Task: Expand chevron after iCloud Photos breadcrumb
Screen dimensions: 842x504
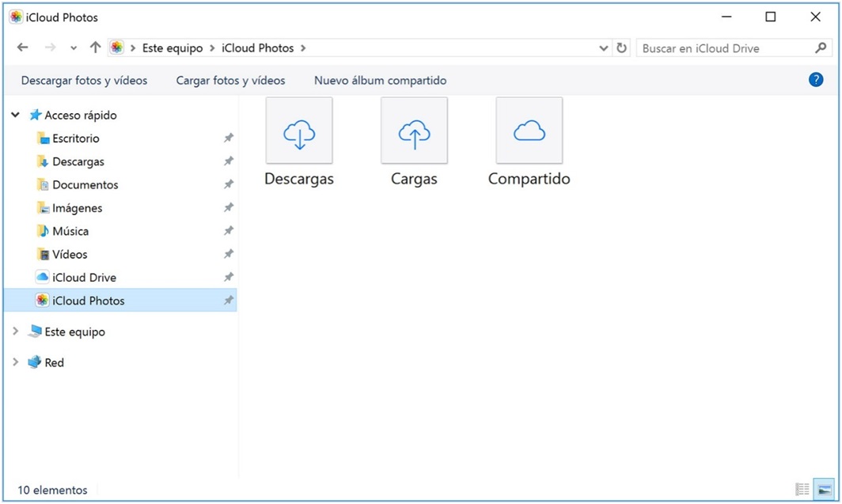Action: (x=303, y=48)
